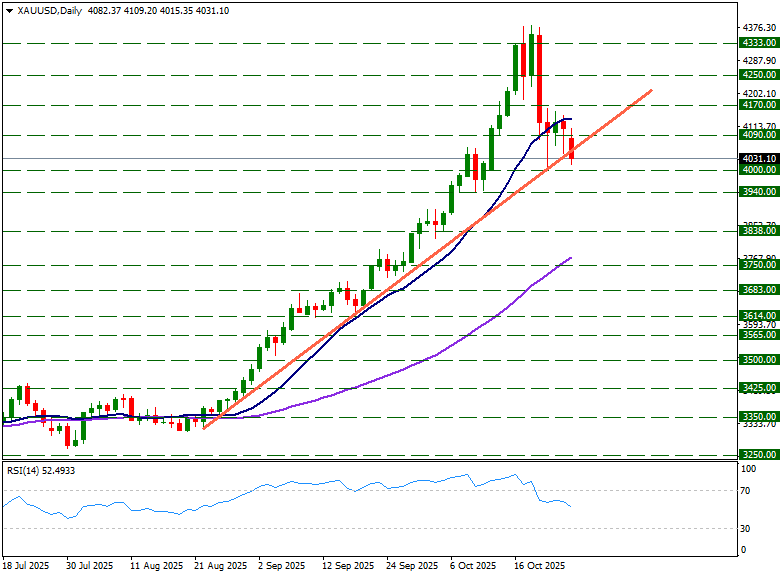
Task: Select the 4000.00 support level label
Action: (x=759, y=170)
